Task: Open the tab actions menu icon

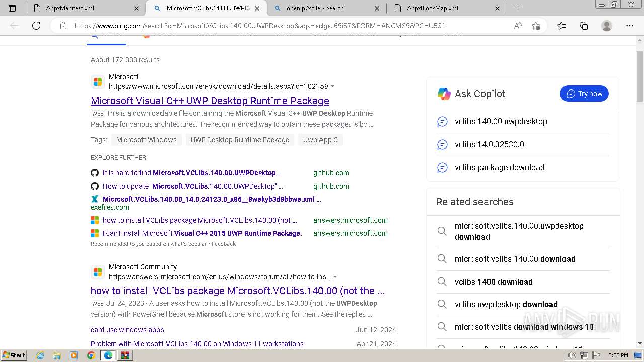Action: pos(12,8)
